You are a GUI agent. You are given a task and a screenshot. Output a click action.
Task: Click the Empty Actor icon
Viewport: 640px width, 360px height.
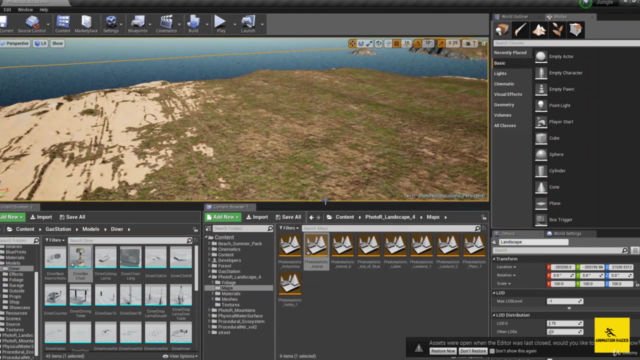(541, 57)
